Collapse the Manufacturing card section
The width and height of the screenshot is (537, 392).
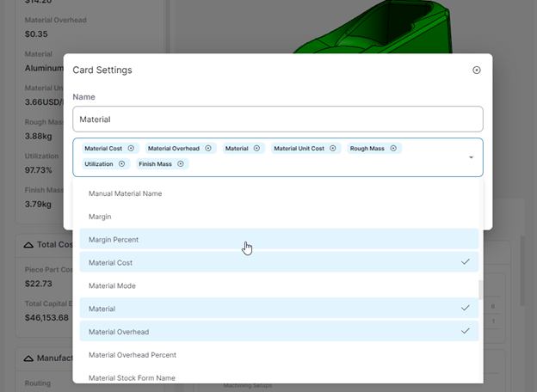coord(28,358)
